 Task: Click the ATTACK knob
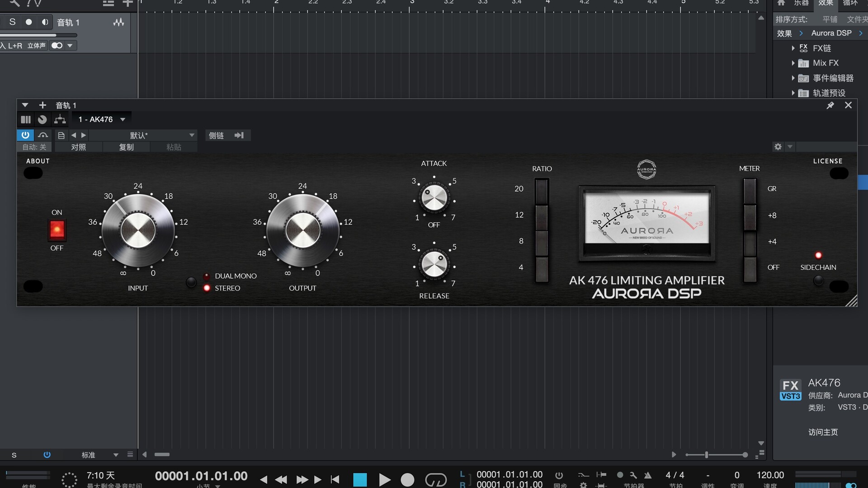[x=434, y=198]
